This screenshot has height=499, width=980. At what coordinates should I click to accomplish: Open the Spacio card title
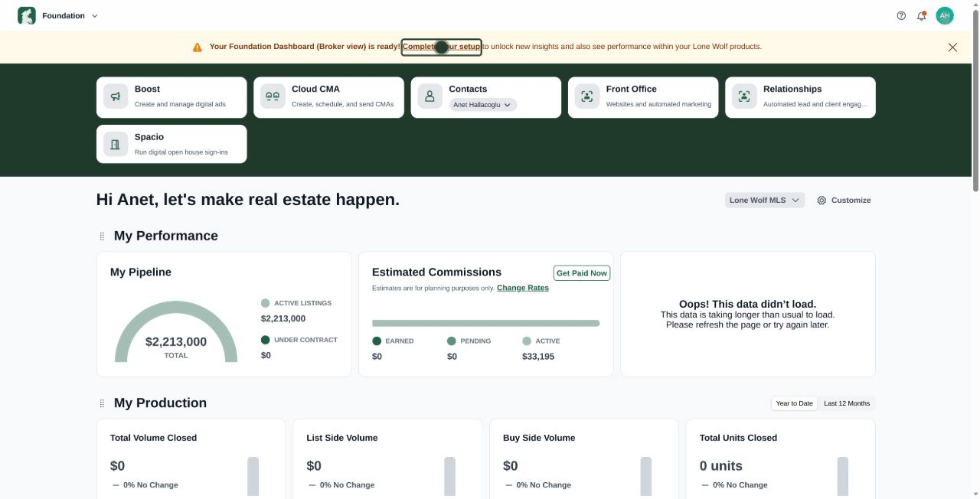pyautogui.click(x=149, y=137)
